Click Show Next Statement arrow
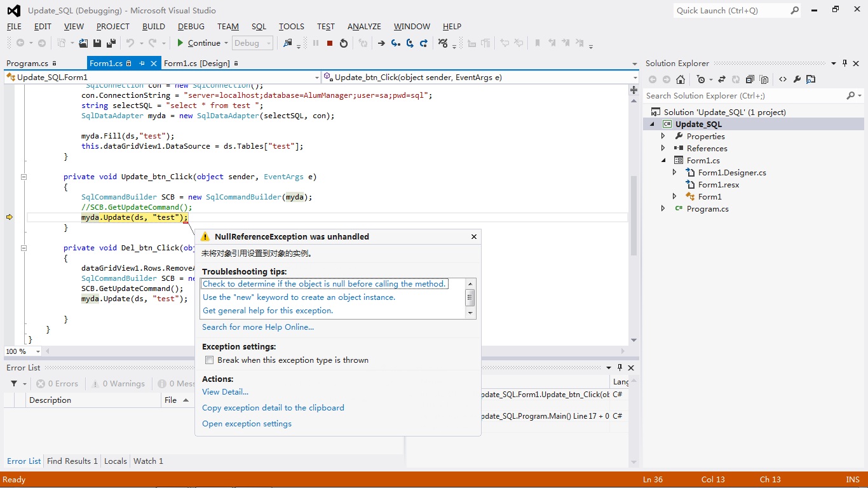868x488 pixels. (x=381, y=43)
